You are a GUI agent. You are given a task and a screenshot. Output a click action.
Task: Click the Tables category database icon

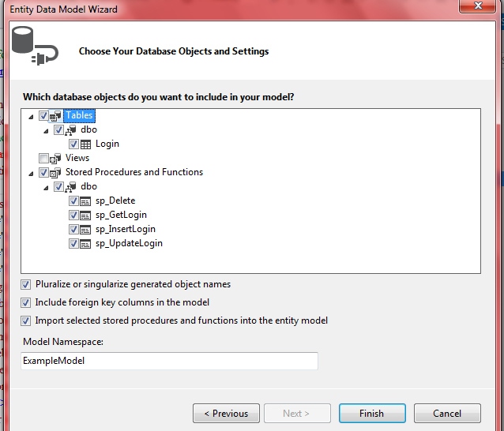tap(55, 115)
